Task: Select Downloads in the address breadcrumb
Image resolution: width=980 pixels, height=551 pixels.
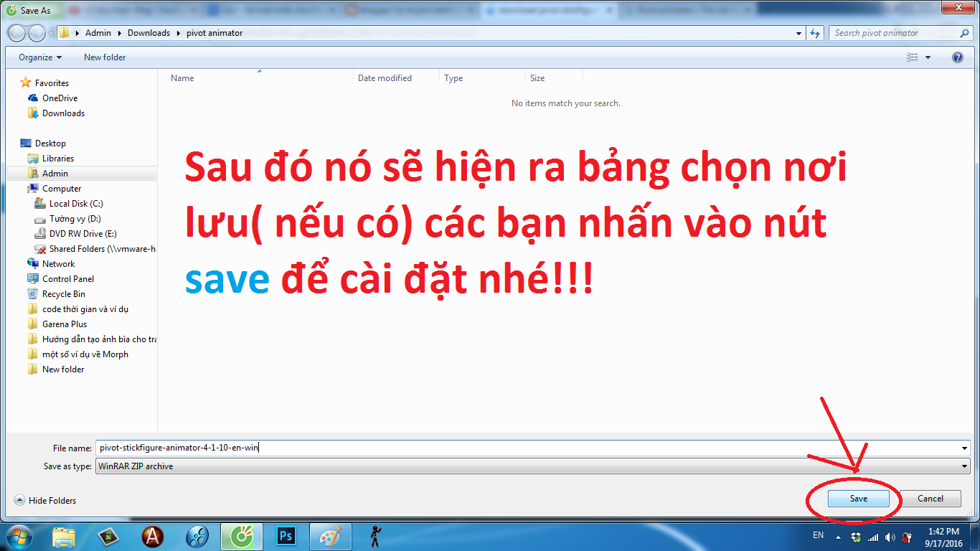Action: pos(149,33)
